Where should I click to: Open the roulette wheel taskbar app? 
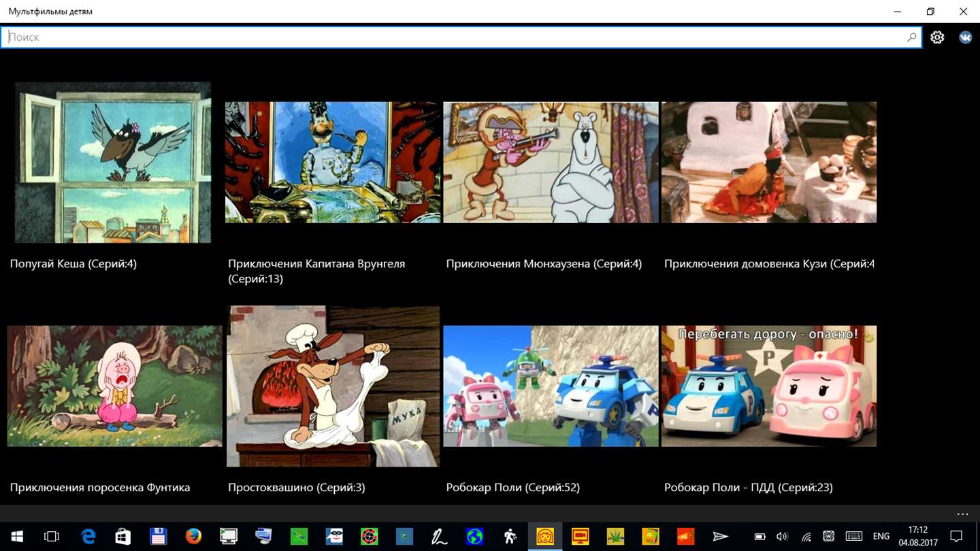click(370, 537)
